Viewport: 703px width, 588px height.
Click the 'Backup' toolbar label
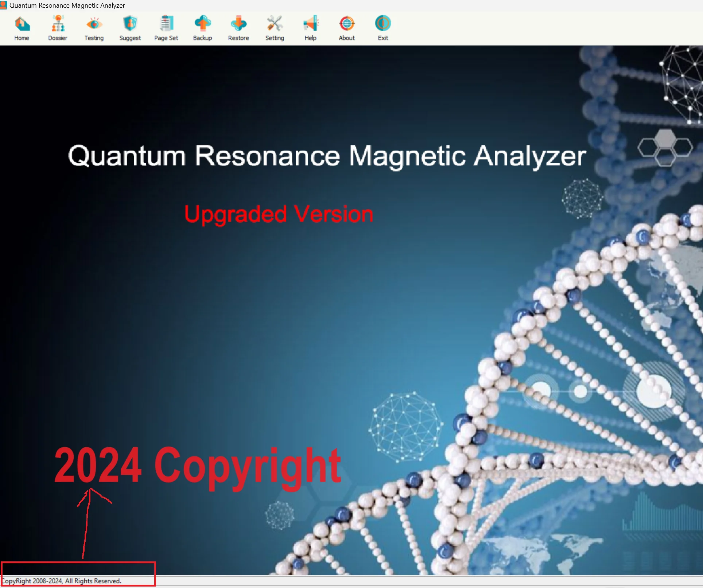point(202,38)
